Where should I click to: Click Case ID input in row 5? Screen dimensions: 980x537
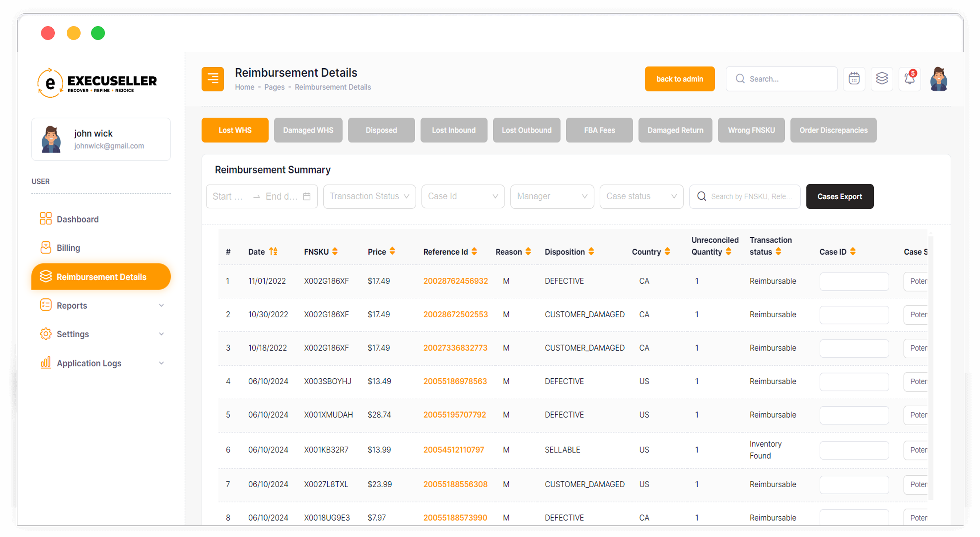coord(854,415)
